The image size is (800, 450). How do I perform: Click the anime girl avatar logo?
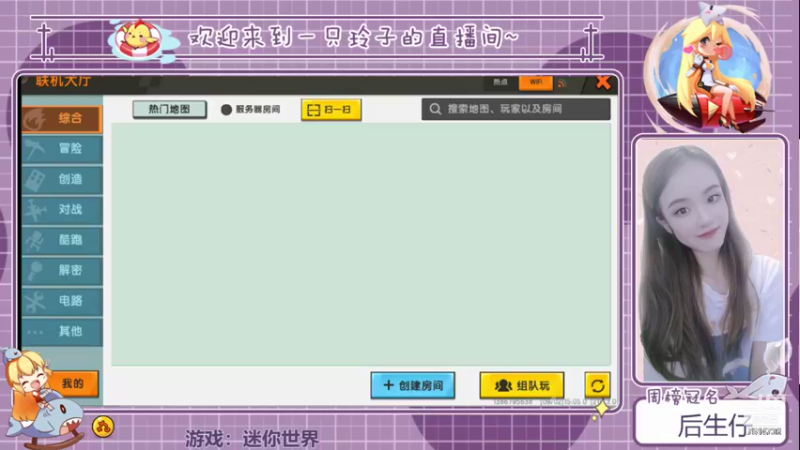[x=711, y=68]
